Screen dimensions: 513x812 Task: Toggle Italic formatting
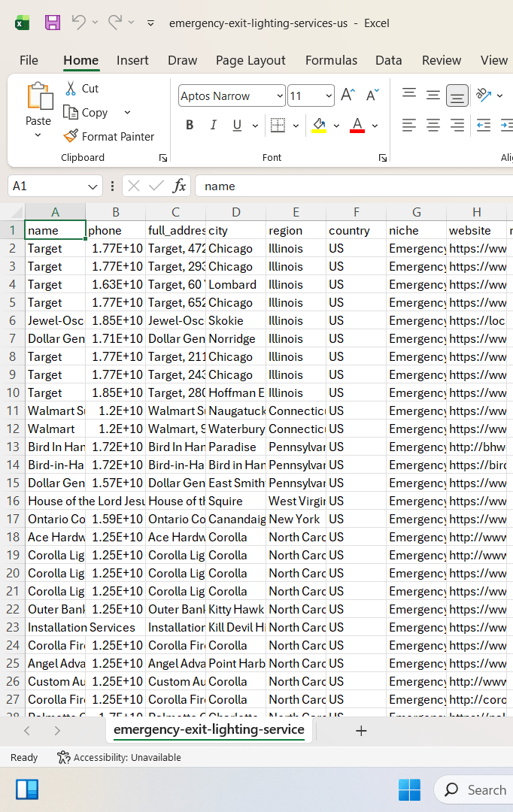[213, 126]
